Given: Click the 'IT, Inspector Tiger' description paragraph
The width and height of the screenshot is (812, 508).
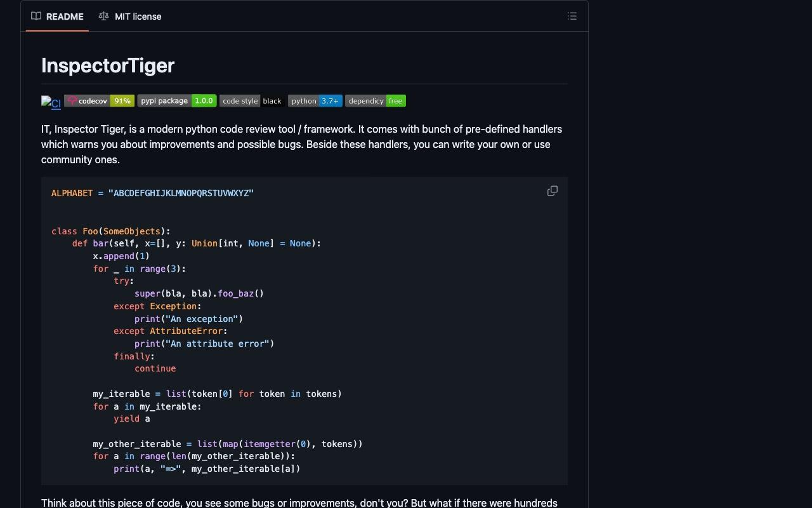Looking at the screenshot, I should click(302, 144).
